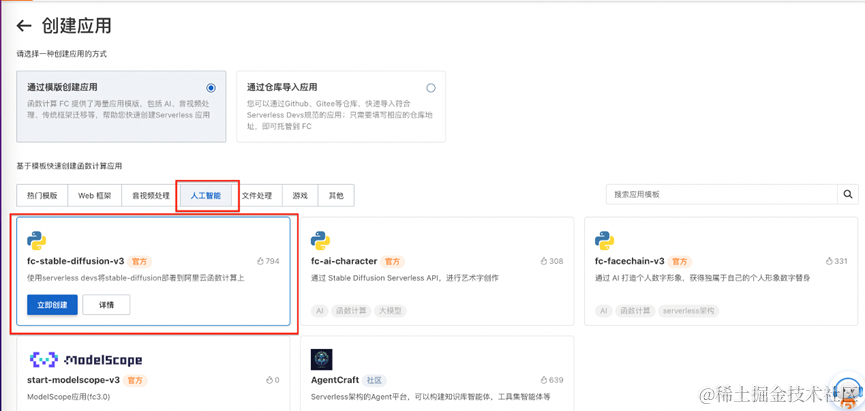Click the flame icon showing 639
The height and width of the screenshot is (411, 865).
point(544,380)
